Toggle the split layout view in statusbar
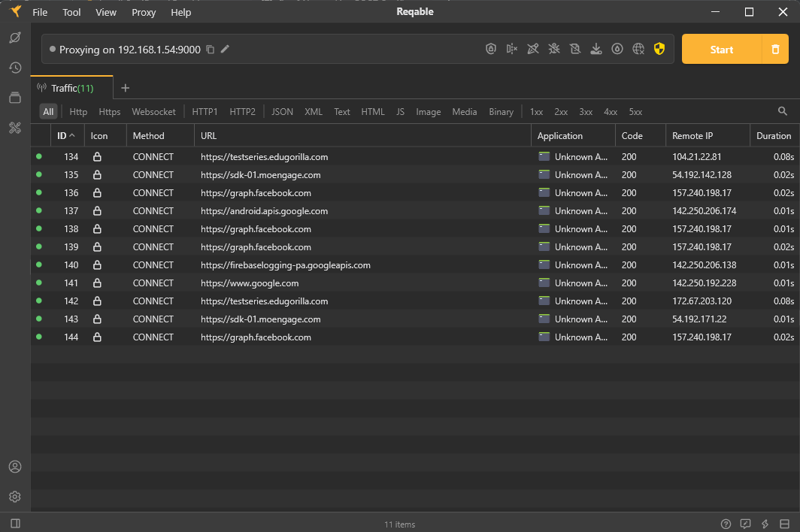This screenshot has width=800, height=532. tap(784, 524)
